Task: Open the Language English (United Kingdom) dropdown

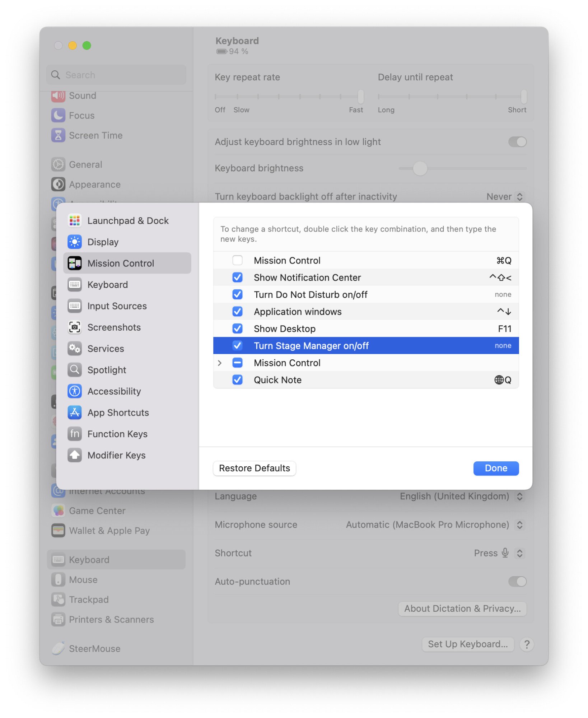Action: 462,496
